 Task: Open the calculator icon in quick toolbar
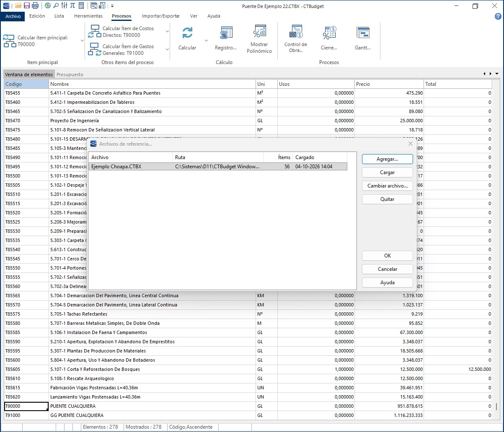click(81, 6)
